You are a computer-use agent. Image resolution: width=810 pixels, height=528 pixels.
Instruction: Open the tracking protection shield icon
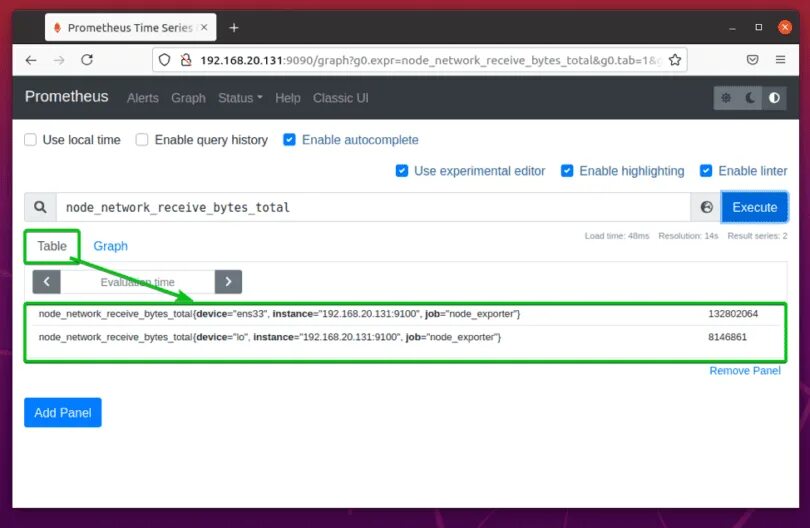point(164,60)
